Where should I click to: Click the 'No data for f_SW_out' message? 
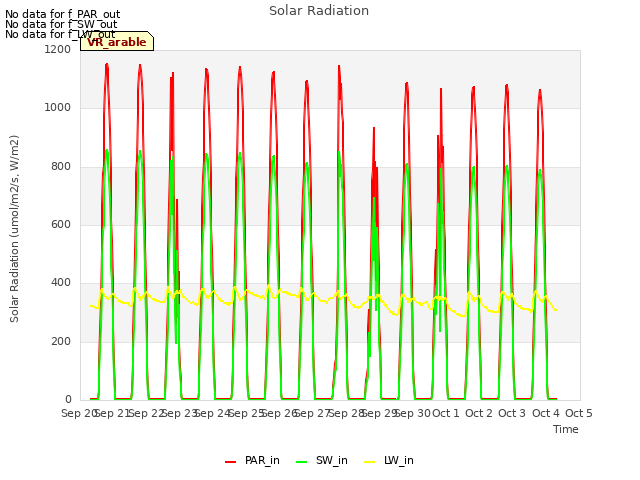[x=61, y=24]
